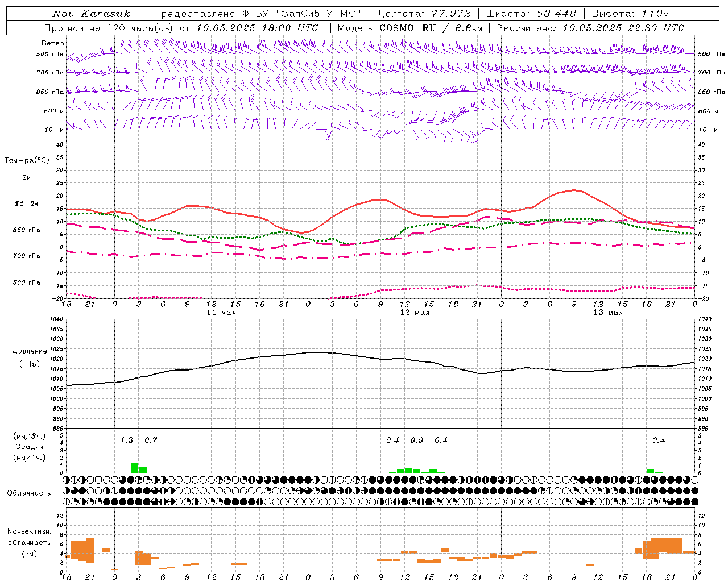Click the 11 мая date label
Screen dimensions: 728x582
[221, 313]
